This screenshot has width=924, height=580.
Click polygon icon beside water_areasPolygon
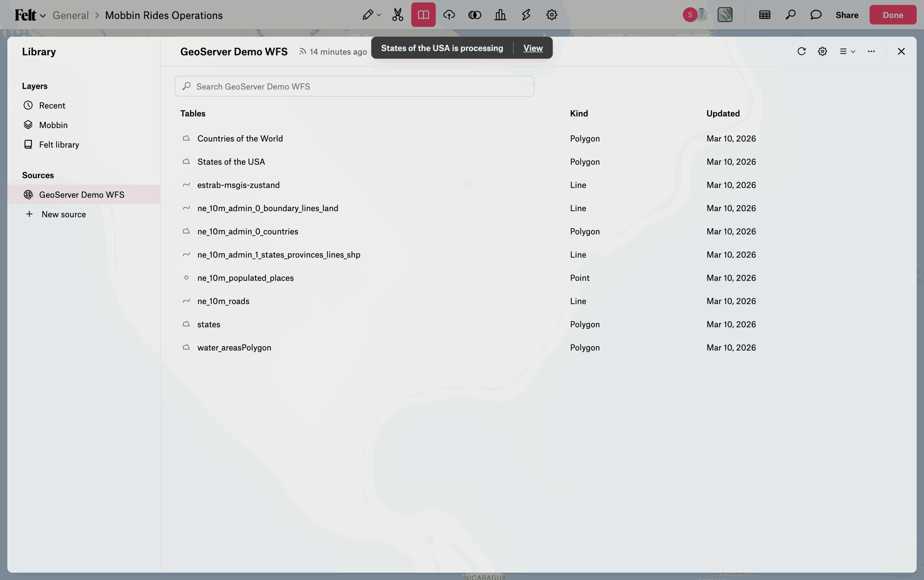click(186, 347)
